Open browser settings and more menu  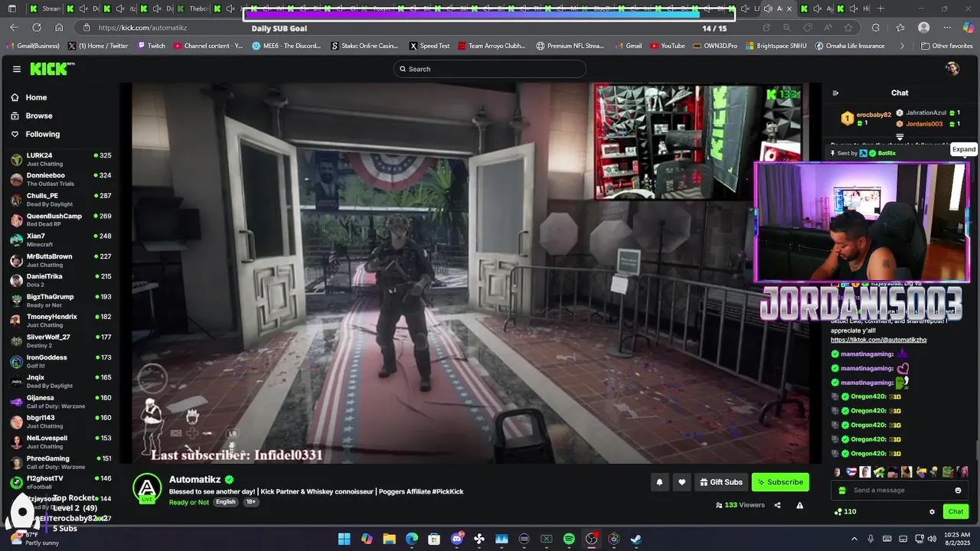(x=947, y=28)
